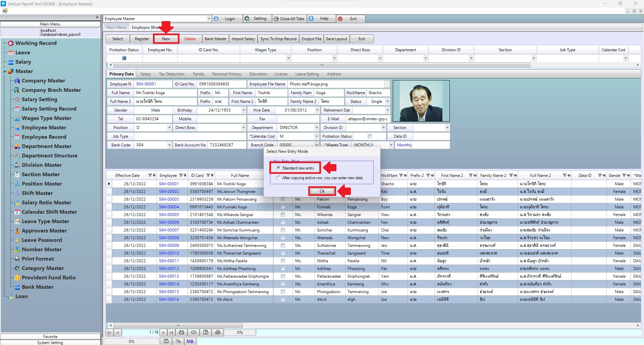Click the printer icon in the record navigator
Image resolution: width=644 pixels, height=345 pixels.
[x=218, y=332]
